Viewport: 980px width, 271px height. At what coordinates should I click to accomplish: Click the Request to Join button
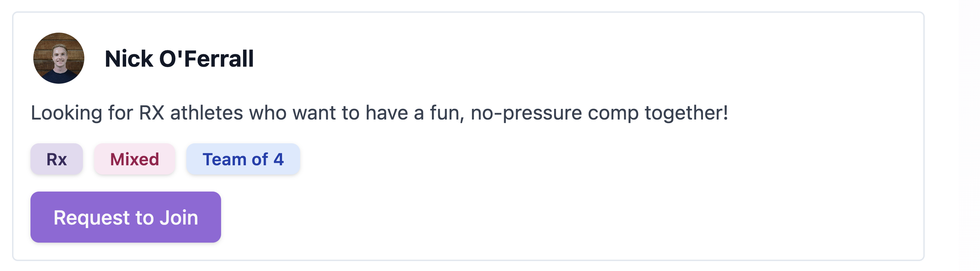[126, 217]
